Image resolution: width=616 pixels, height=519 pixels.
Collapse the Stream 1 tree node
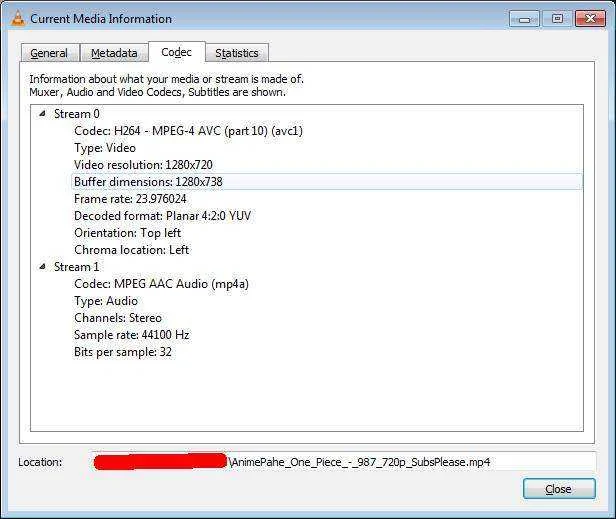[42, 267]
